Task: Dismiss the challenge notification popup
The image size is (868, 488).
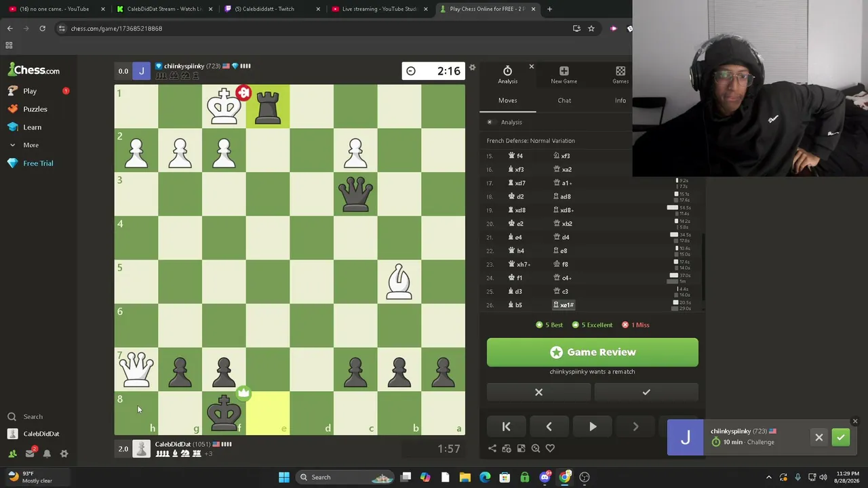Action: point(854,422)
